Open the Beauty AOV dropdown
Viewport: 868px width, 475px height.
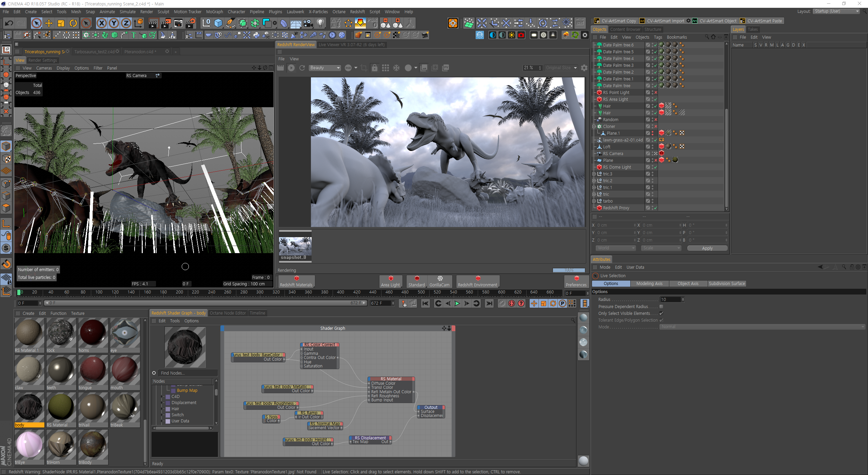[x=324, y=68]
